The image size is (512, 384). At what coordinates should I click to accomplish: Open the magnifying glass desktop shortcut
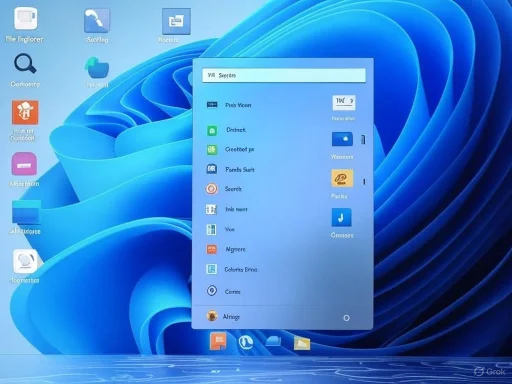pyautogui.click(x=25, y=70)
